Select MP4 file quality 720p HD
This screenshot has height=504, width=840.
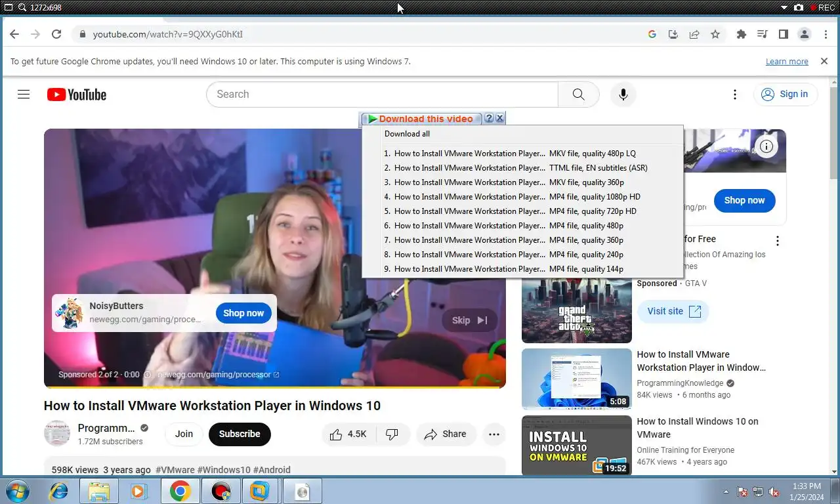click(x=522, y=211)
